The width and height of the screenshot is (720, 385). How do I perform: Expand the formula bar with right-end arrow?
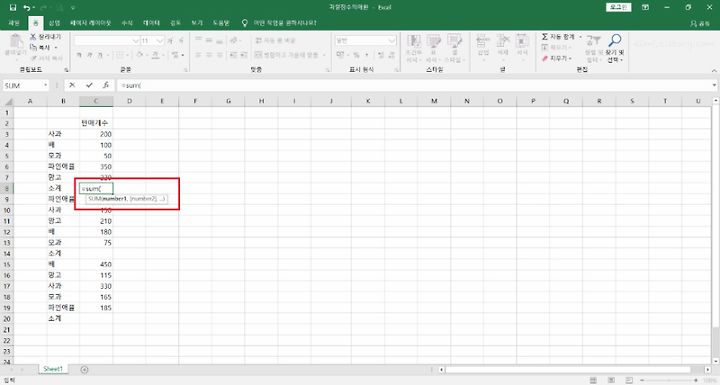pyautogui.click(x=714, y=85)
